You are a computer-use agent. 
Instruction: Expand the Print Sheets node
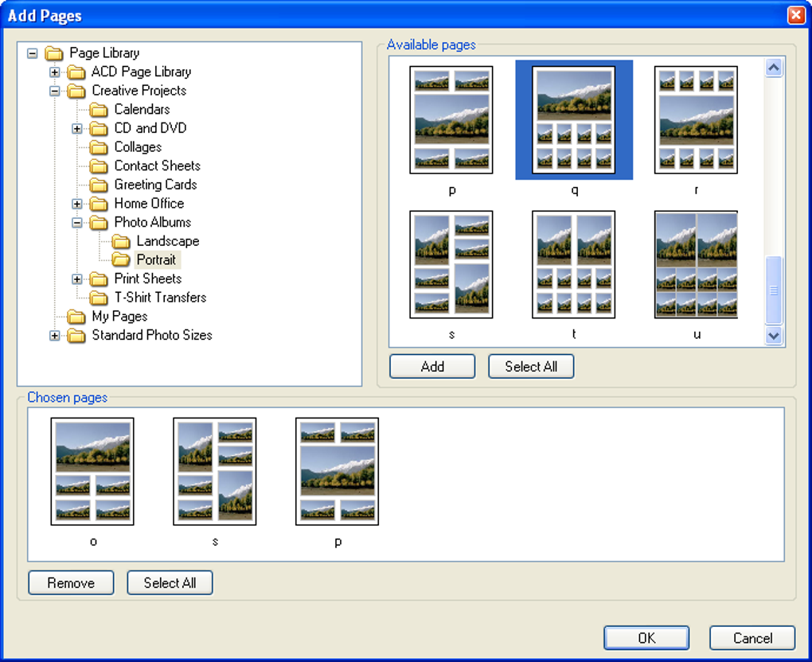pyautogui.click(x=76, y=279)
